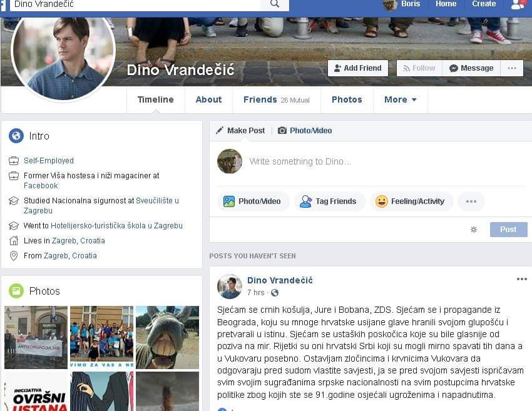
Task: Click the Add Friend button
Action: 357,68
